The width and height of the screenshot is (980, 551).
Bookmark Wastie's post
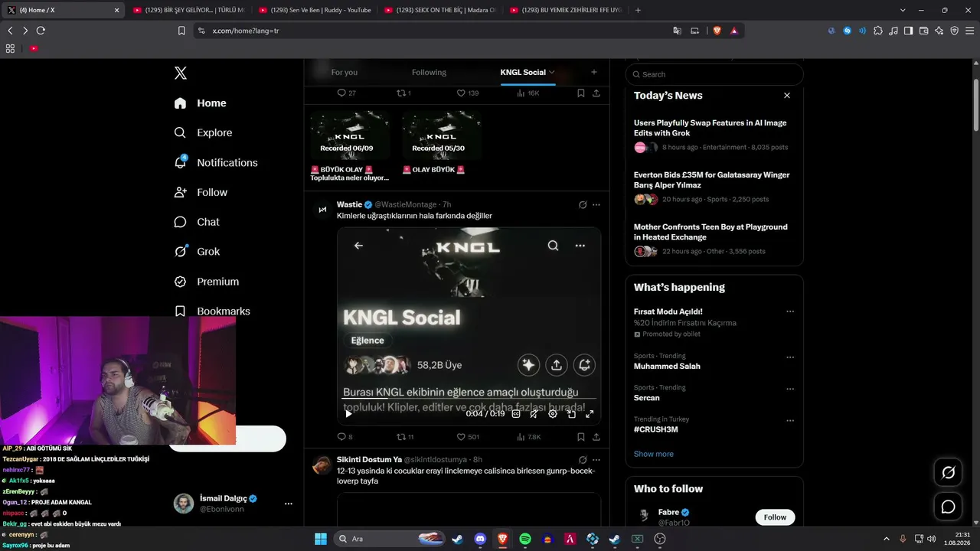(x=581, y=437)
